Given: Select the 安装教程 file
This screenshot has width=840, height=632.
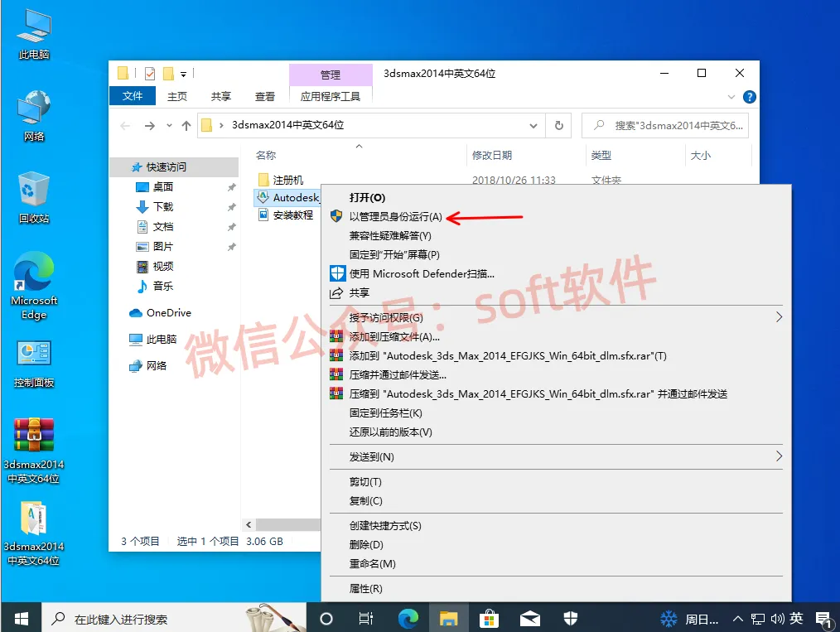Looking at the screenshot, I should (286, 215).
